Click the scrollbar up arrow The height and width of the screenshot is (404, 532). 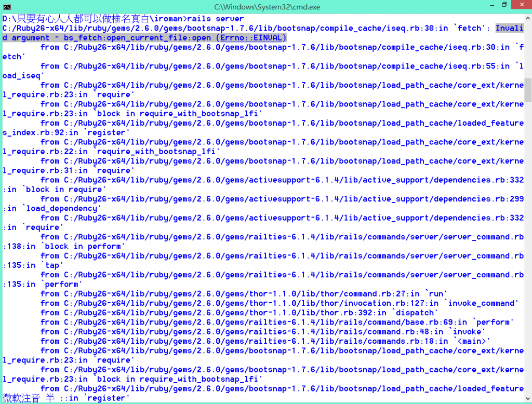click(528, 18)
